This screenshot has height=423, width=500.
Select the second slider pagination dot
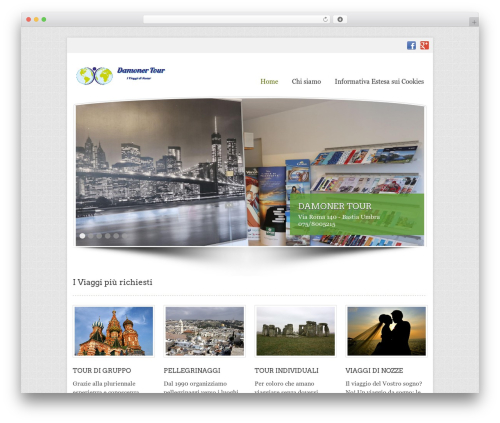coord(91,236)
